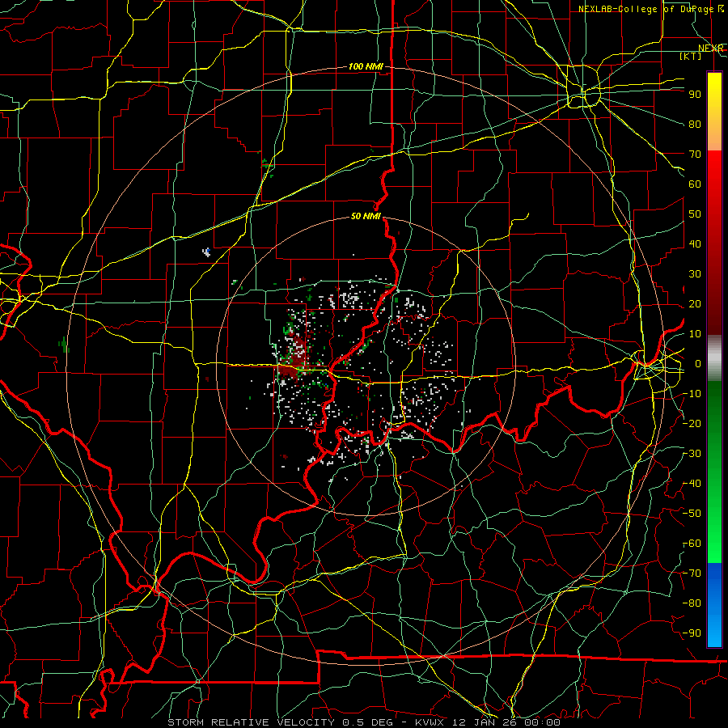Image resolution: width=728 pixels, height=728 pixels.
Task: Click the -50 value on velocity scale
Action: [x=692, y=514]
